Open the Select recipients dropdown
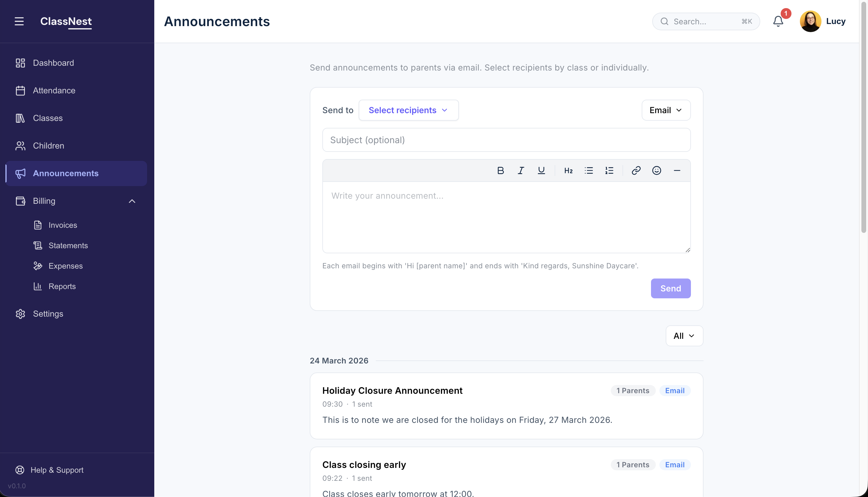Screen dimensions: 868x497 (408, 110)
